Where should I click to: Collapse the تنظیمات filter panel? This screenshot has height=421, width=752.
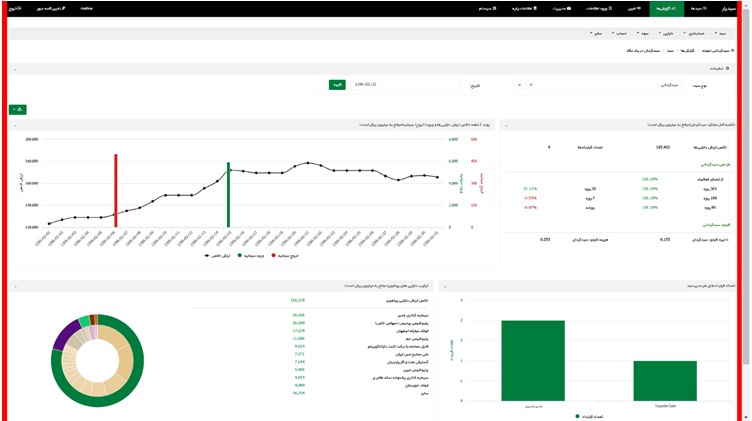pos(15,70)
